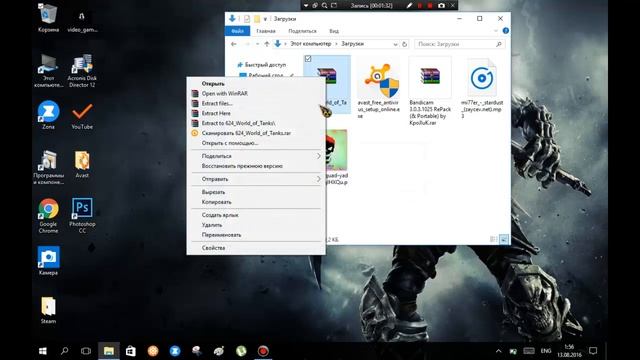Screen dimensions: 640x360
Task: Click the magnifier icon in recorder bar
Action: [x=324, y=5]
